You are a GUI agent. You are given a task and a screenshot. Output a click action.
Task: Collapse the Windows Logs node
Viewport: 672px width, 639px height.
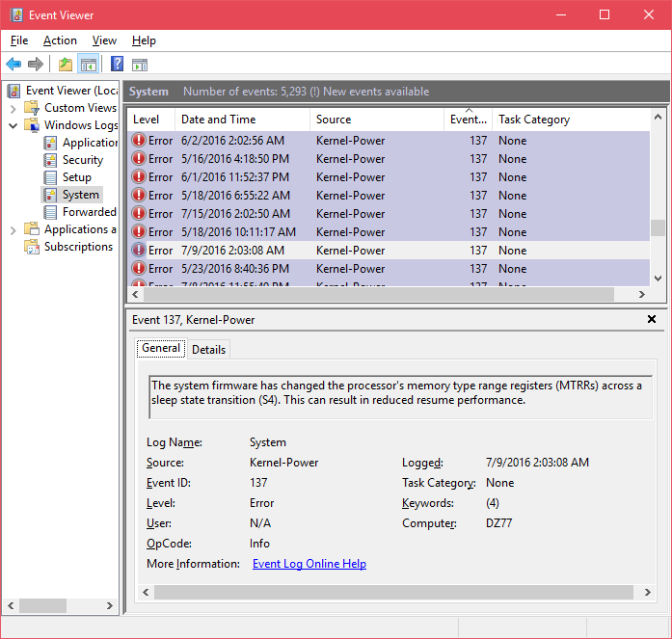tap(13, 125)
